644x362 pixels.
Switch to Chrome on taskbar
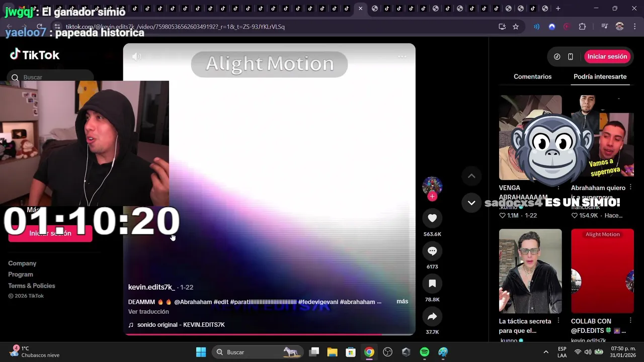click(369, 352)
